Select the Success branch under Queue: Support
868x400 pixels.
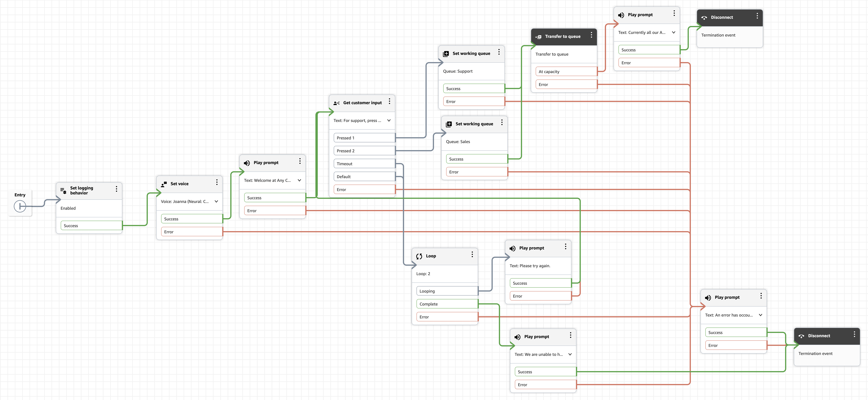(x=474, y=89)
